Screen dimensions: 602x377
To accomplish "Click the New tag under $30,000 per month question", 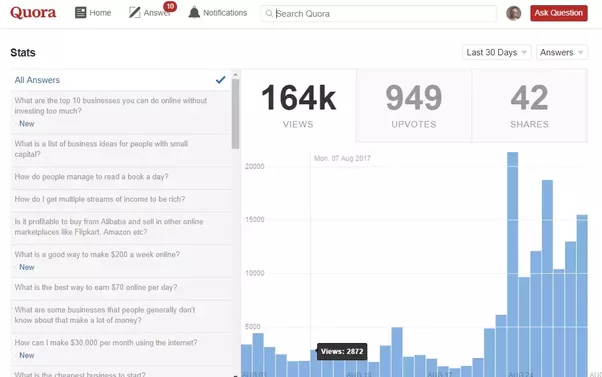I will [x=26, y=356].
